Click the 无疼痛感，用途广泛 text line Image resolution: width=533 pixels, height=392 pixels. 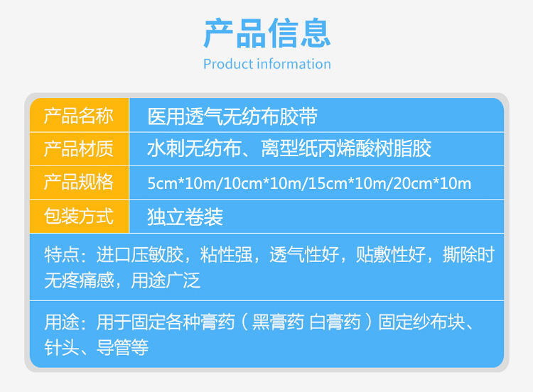pos(122,281)
